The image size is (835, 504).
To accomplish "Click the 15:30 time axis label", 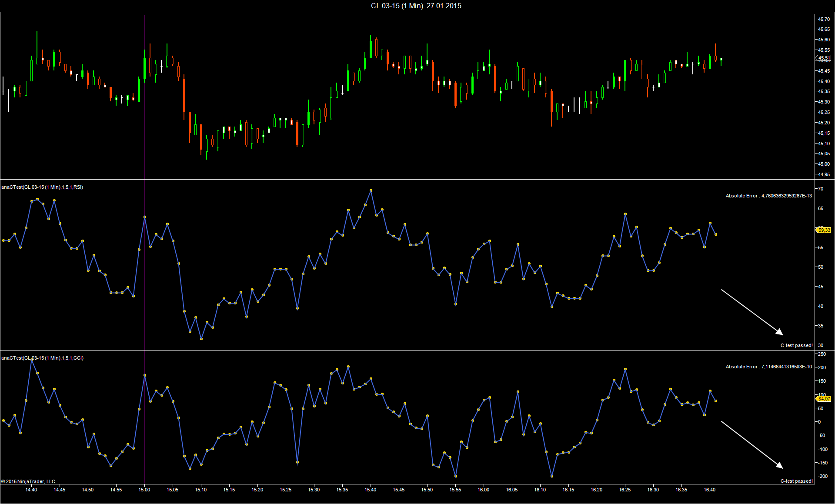I will [314, 490].
